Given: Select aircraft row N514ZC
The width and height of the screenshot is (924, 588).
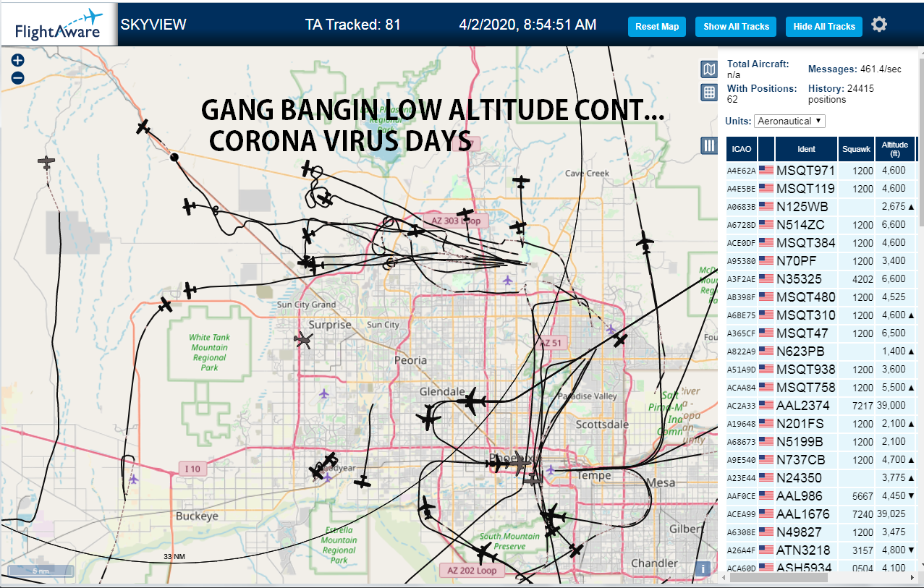Looking at the screenshot, I should (x=822, y=225).
